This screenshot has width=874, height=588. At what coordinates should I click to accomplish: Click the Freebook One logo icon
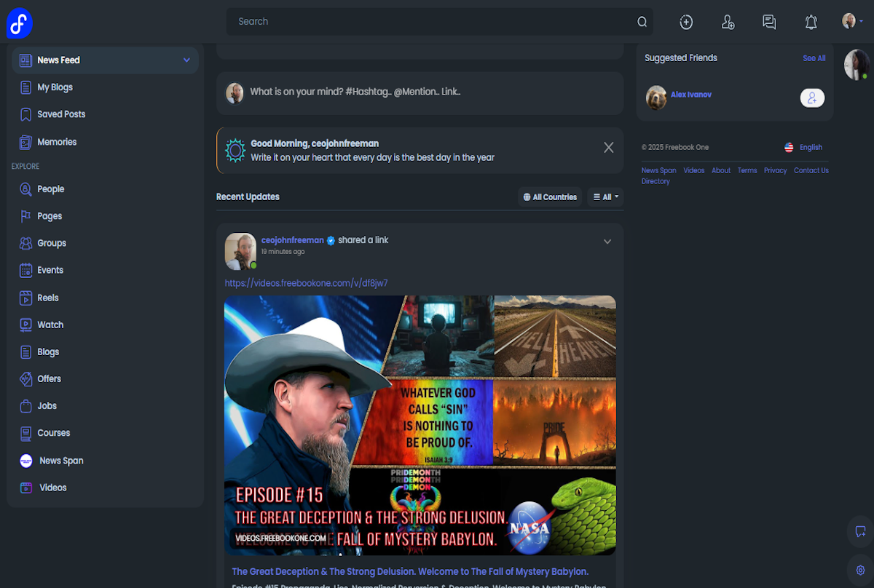point(20,24)
